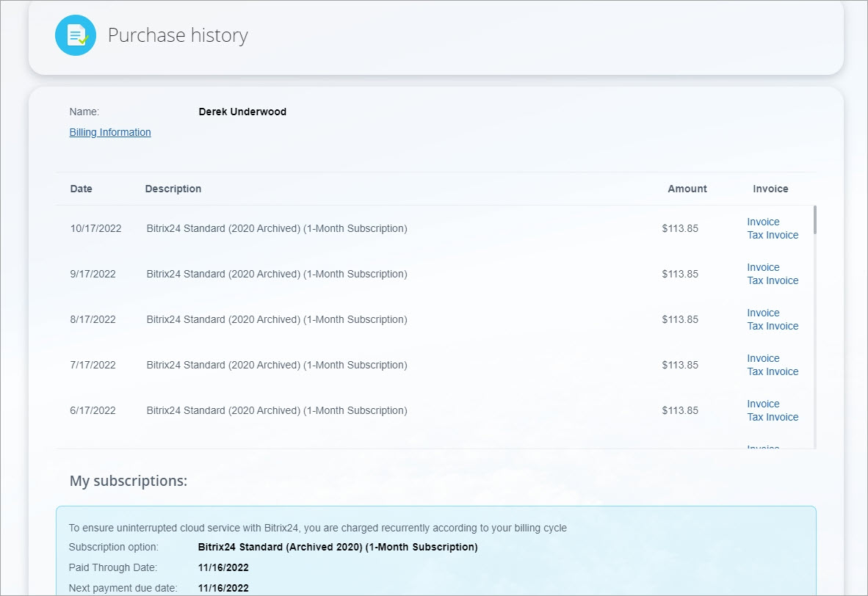Select the 6/17/2022 date cell

point(93,410)
